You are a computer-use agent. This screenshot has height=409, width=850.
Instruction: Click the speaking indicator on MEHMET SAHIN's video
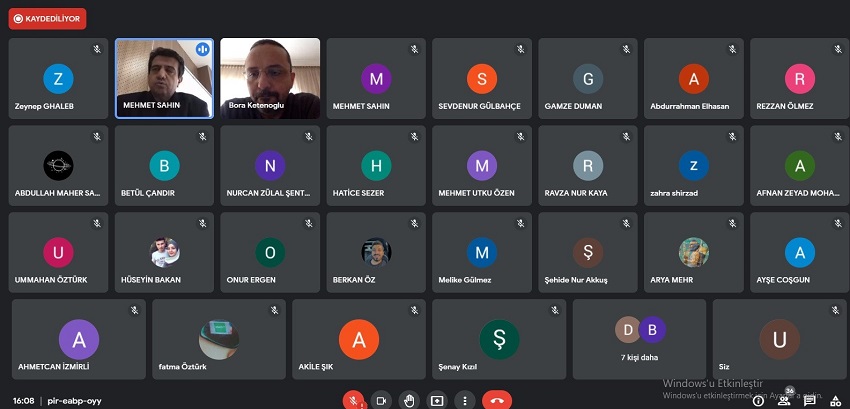tap(202, 48)
